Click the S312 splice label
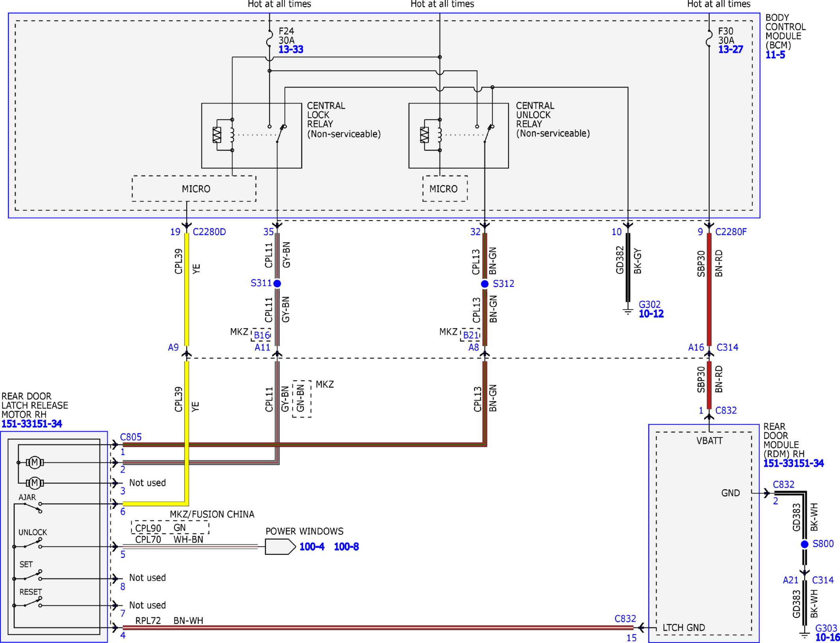The width and height of the screenshot is (840, 643). click(504, 284)
